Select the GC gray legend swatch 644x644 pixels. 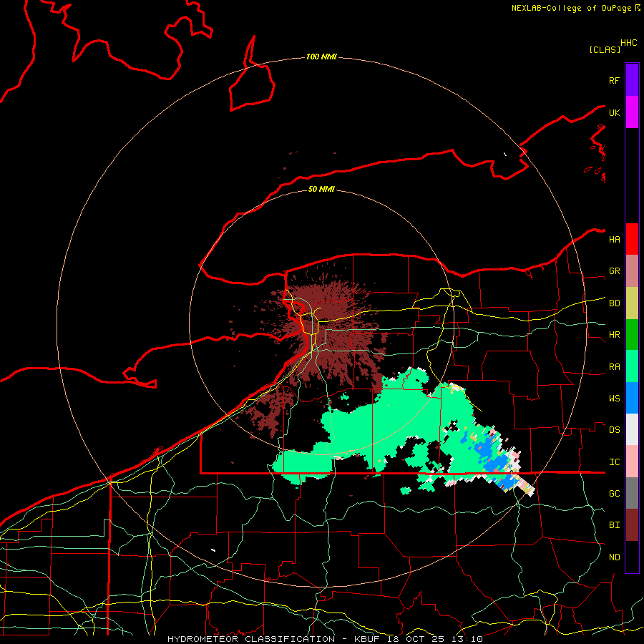[632, 493]
